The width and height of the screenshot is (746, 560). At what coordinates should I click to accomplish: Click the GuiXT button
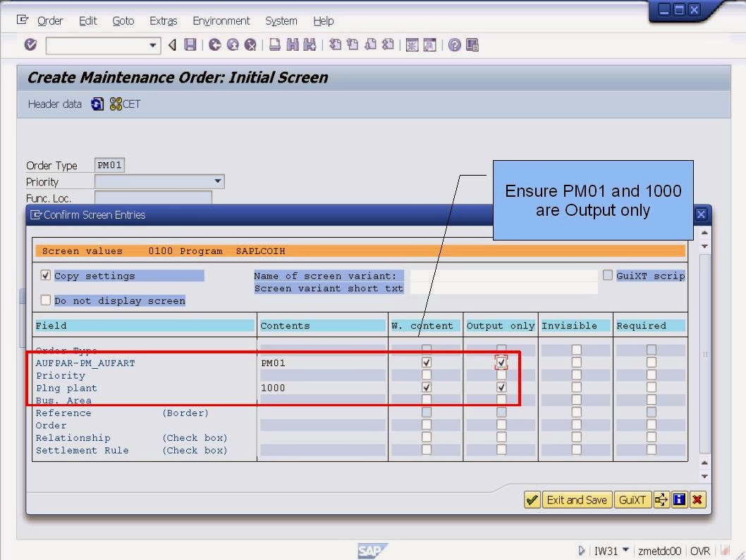(632, 499)
